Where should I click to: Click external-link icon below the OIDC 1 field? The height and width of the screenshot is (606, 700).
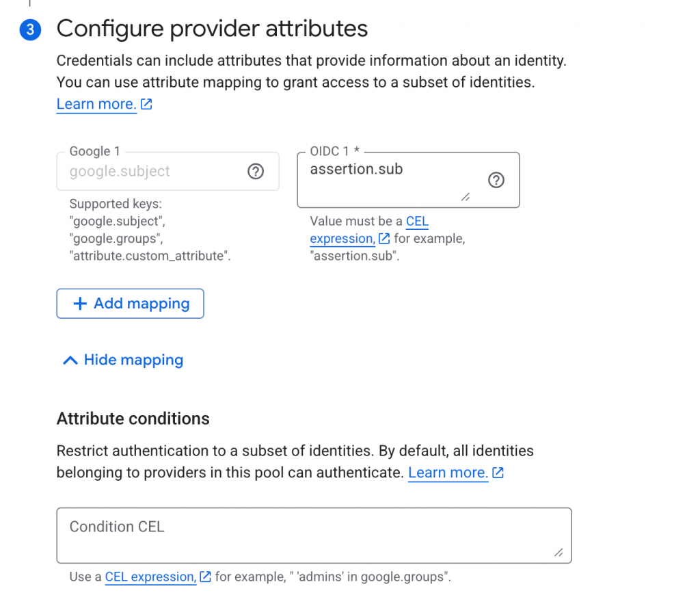point(384,239)
